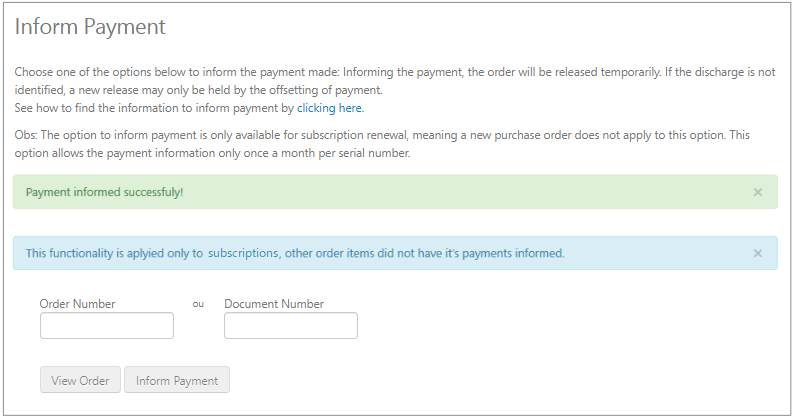The image size is (795, 418).
Task: Click the 'Choose one of the options' paragraph
Action: [395, 81]
